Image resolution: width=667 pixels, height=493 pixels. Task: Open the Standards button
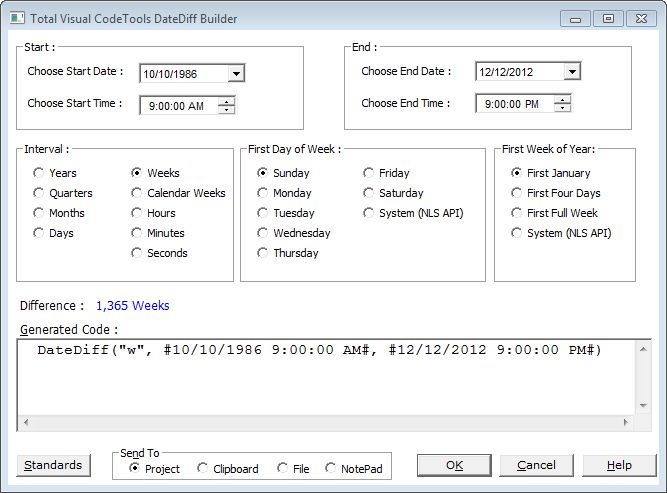point(53,465)
